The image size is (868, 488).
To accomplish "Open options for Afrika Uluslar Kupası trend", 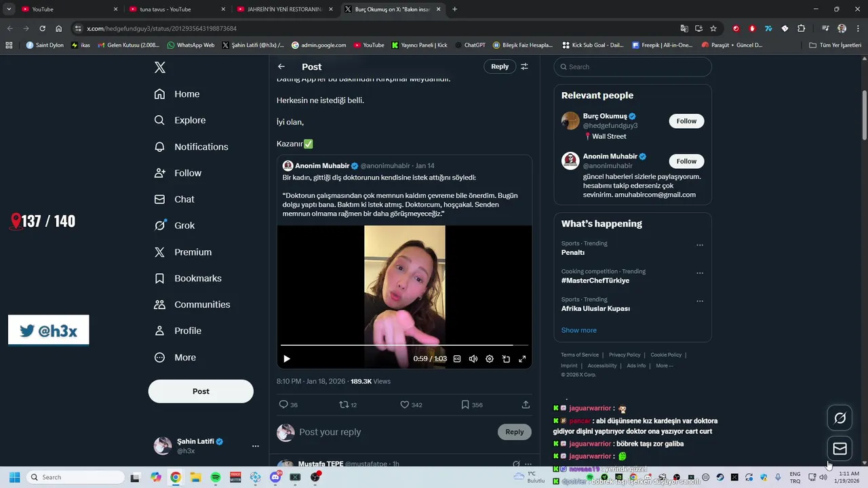I will 700,301.
